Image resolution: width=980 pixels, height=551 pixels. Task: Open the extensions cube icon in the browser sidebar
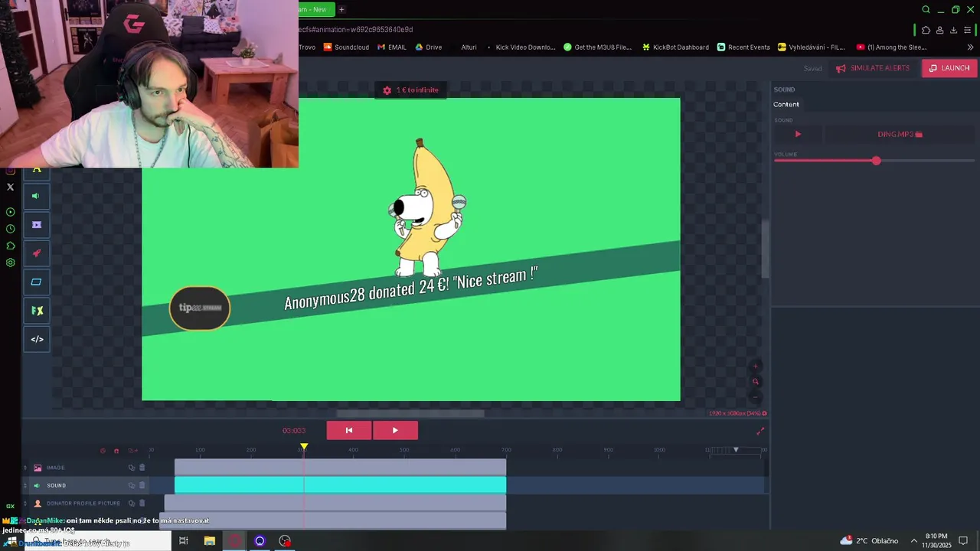click(x=10, y=246)
